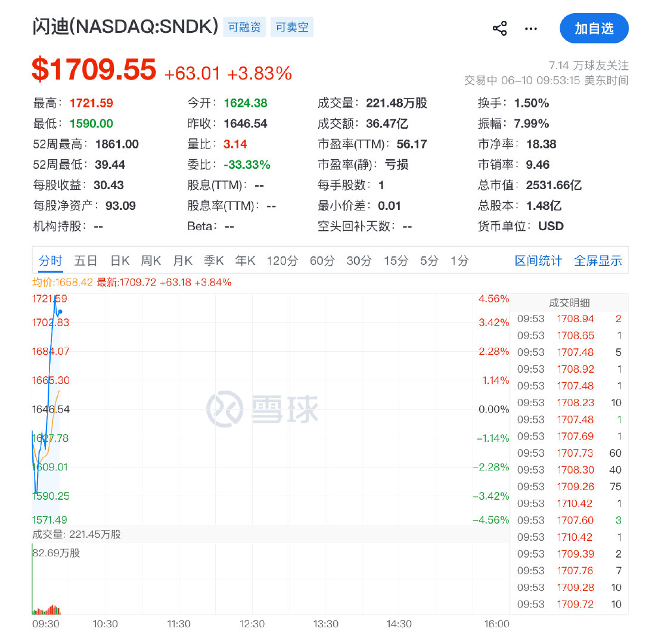Click the 可卖空 tag
The image size is (652, 644).
pos(292,27)
